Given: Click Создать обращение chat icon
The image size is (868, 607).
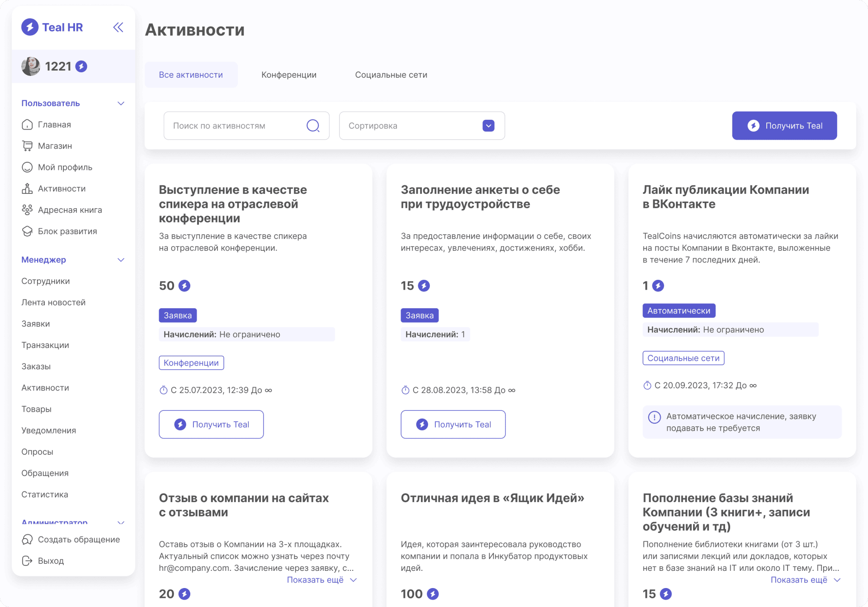Looking at the screenshot, I should point(27,540).
